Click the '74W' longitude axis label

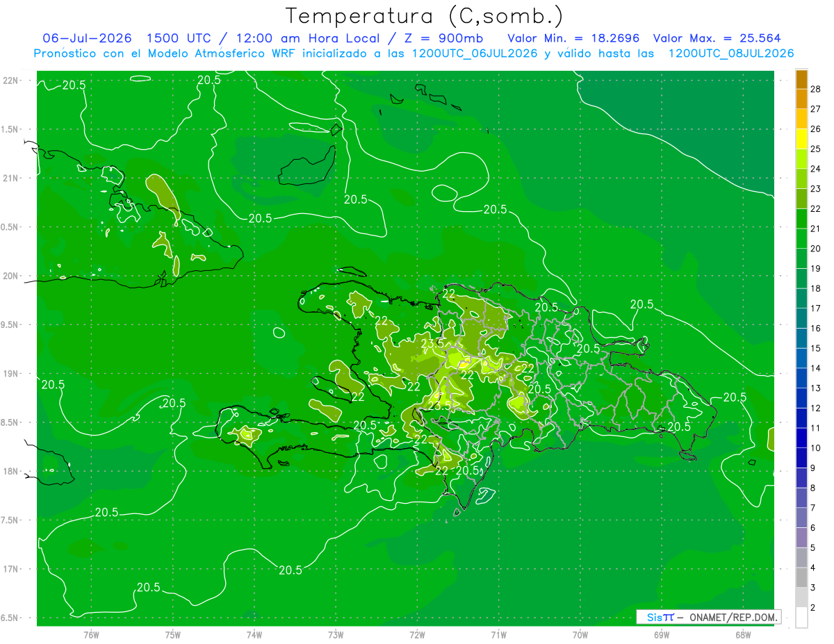(x=254, y=634)
